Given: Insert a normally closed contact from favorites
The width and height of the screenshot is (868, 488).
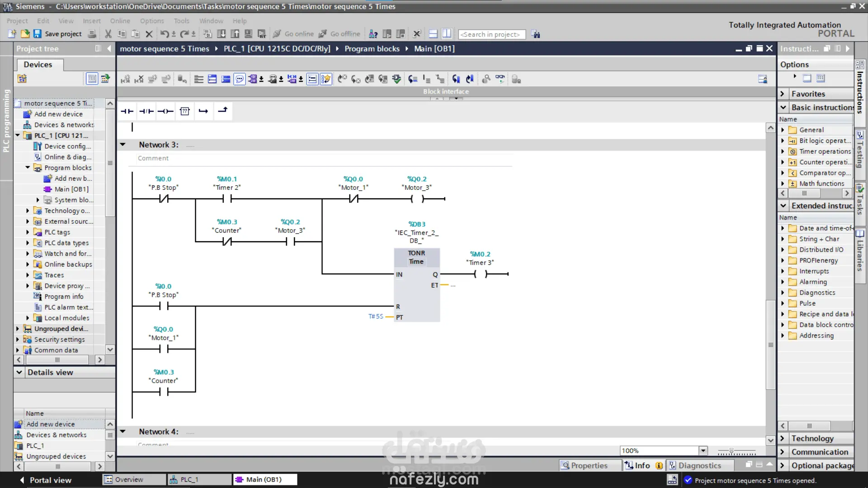Looking at the screenshot, I should [146, 111].
